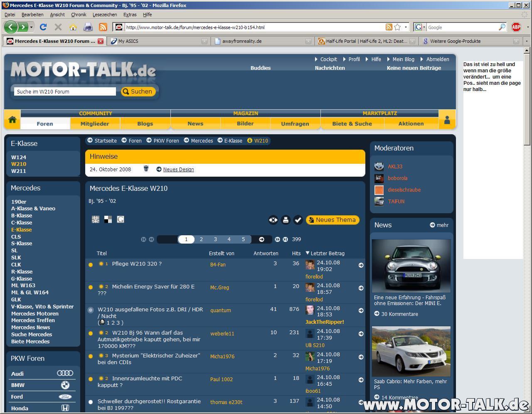The height and width of the screenshot is (414, 532).
Task: Jump to last page 399 icon
Action: [x=285, y=239]
